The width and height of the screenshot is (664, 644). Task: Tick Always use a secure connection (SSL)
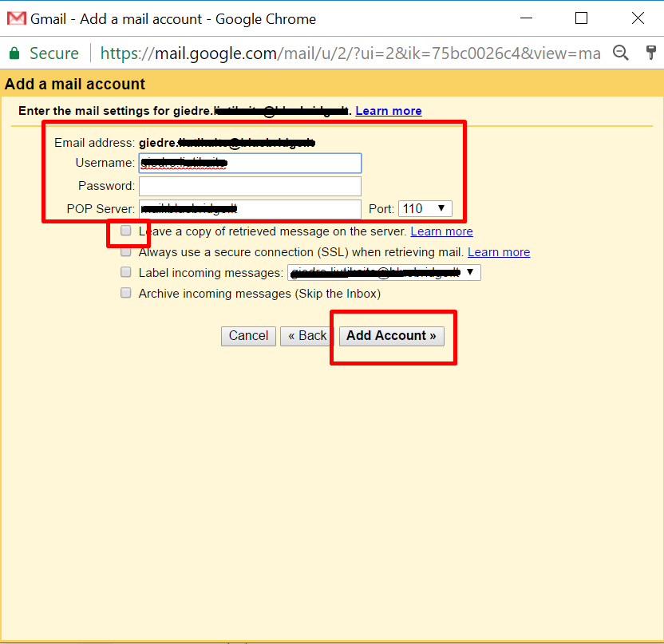(126, 251)
